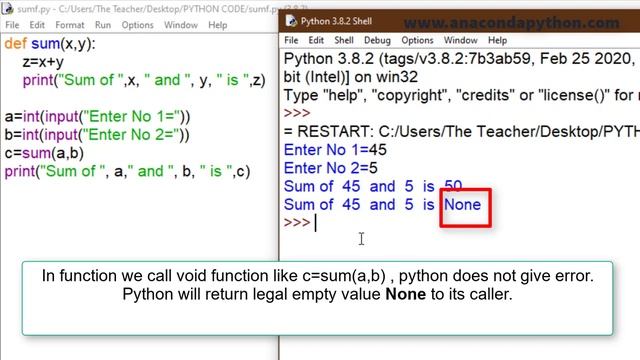640x360 pixels.
Task: Click the 'c=sum(a,b)' code line
Action: coord(44,153)
